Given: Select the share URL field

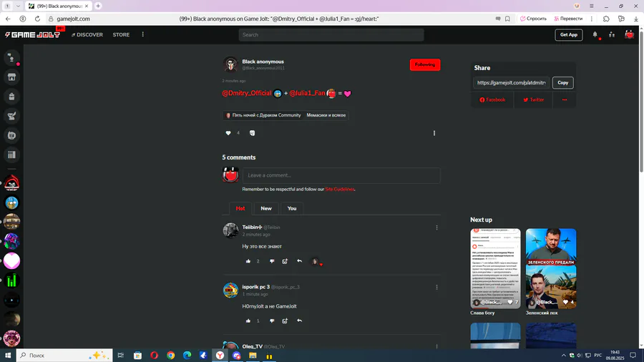Looking at the screenshot, I should pos(512,82).
